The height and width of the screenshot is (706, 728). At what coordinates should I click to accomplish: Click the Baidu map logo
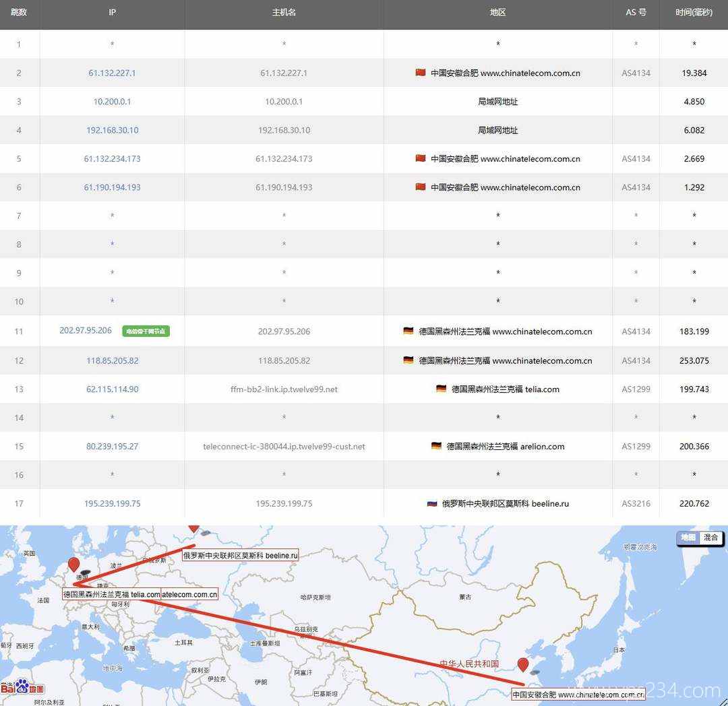[x=22, y=687]
